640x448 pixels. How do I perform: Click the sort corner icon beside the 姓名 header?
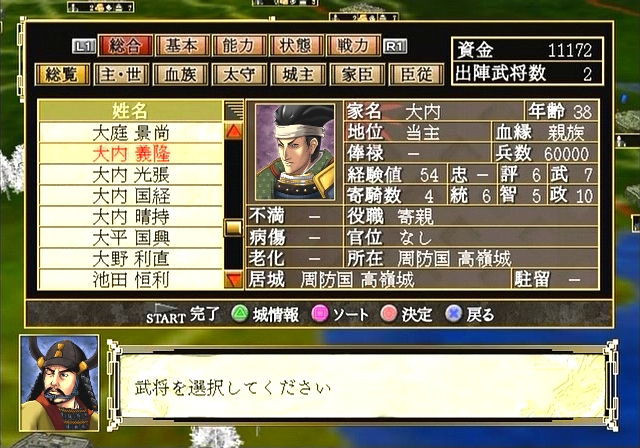tap(234, 110)
